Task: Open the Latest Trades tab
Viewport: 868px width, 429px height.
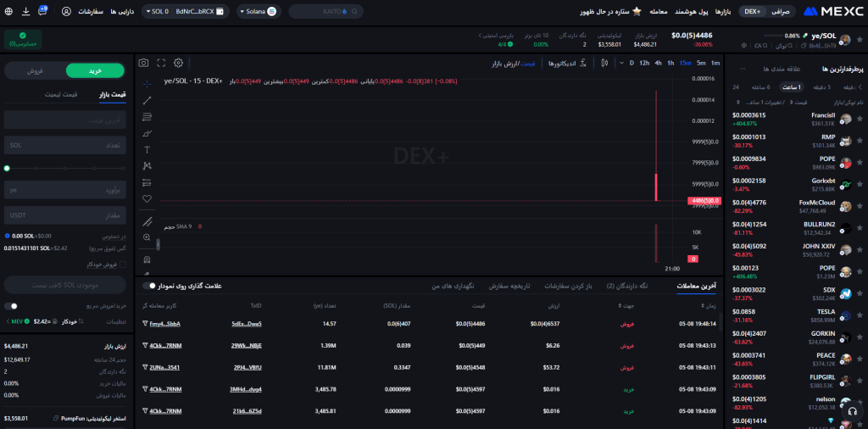Action: click(697, 287)
